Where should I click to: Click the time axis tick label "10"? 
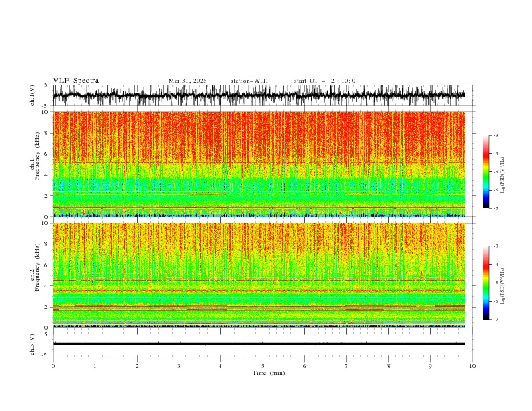click(x=472, y=366)
